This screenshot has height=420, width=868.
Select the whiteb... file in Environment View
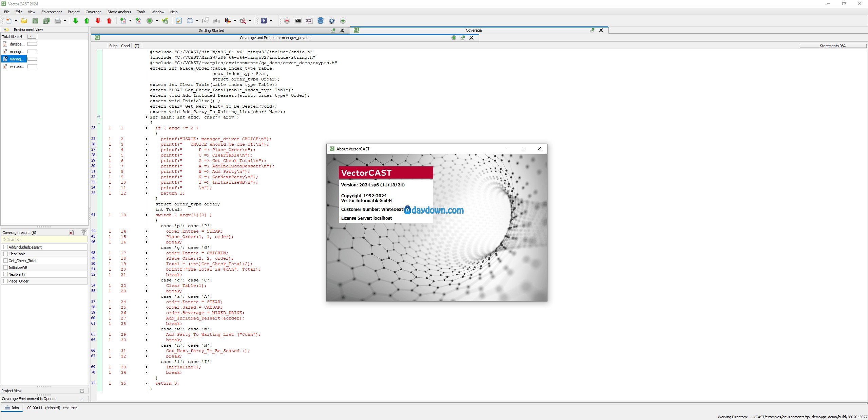point(14,67)
